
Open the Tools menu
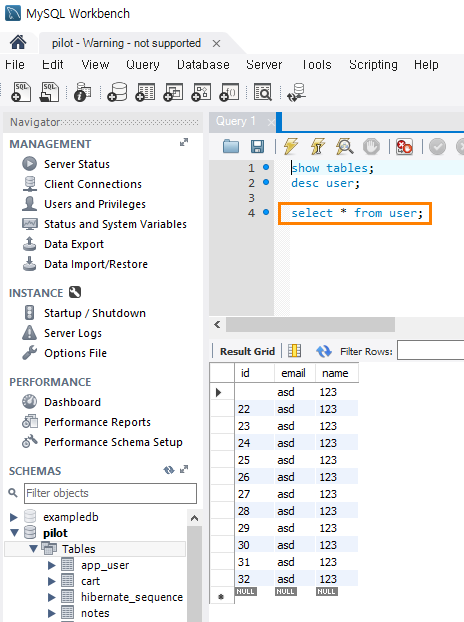tap(316, 64)
